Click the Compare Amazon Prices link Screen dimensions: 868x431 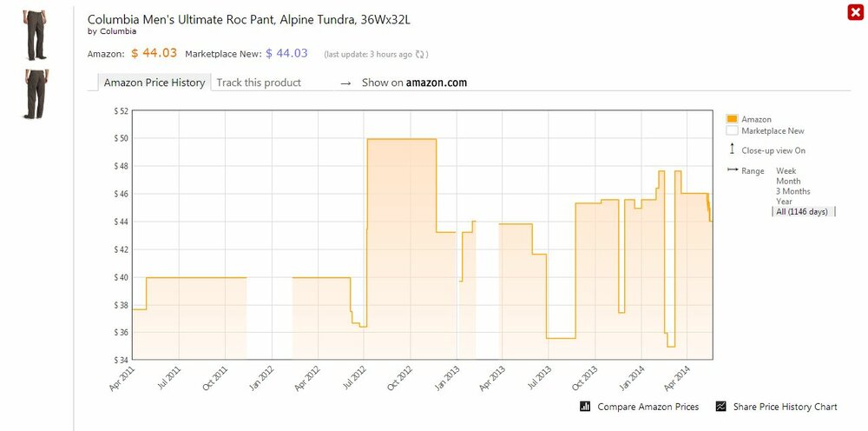[x=648, y=407]
